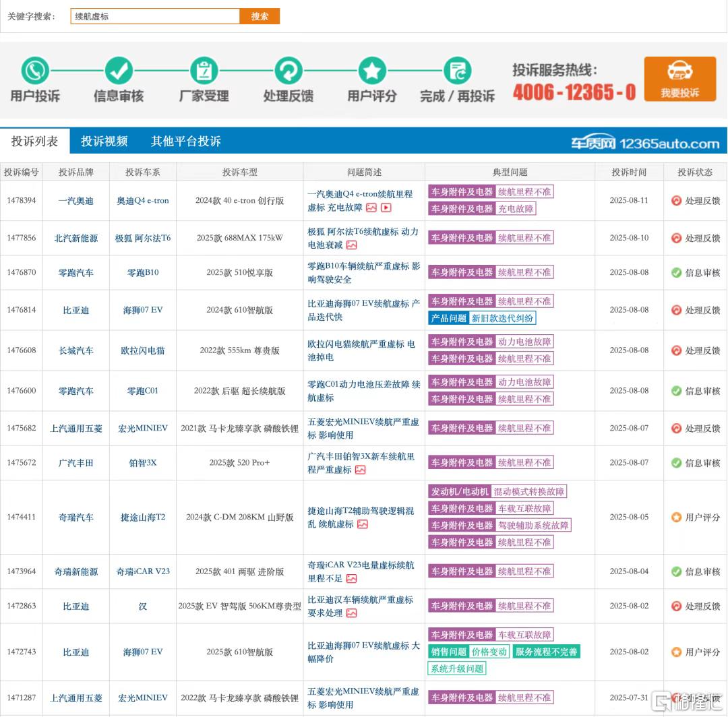The height and width of the screenshot is (717, 728).
Task: Open image icon in complaint 1478394 description
Action: (371, 208)
